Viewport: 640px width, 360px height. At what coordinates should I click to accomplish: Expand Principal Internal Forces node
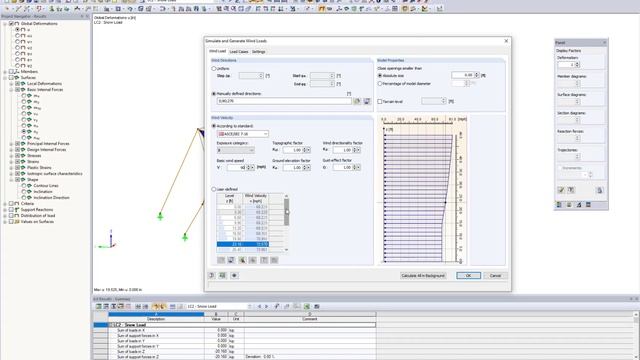(11, 144)
